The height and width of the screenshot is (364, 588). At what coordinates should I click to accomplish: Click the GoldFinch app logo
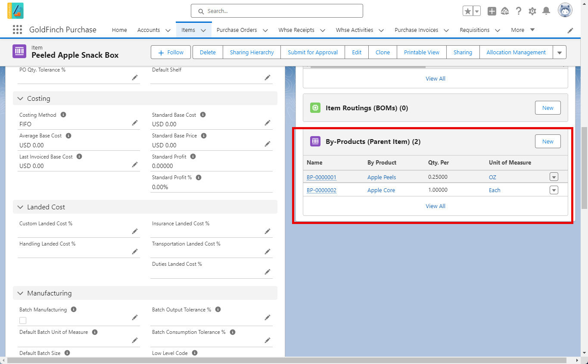16,10
